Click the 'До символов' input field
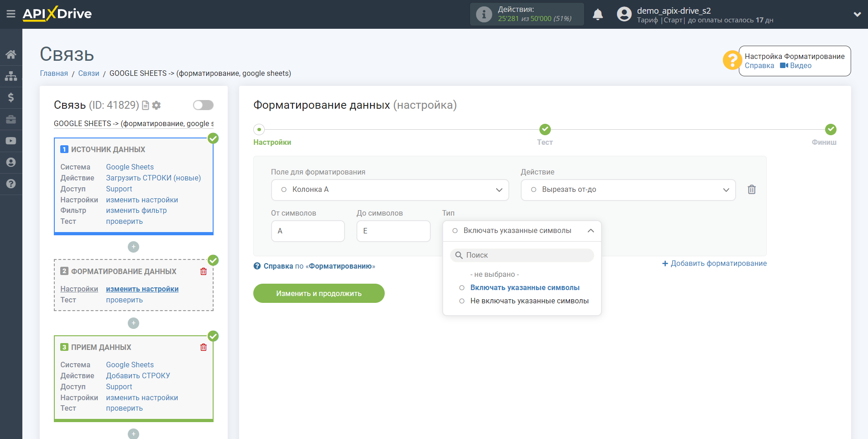Viewport: 868px width, 439px height. 393,231
